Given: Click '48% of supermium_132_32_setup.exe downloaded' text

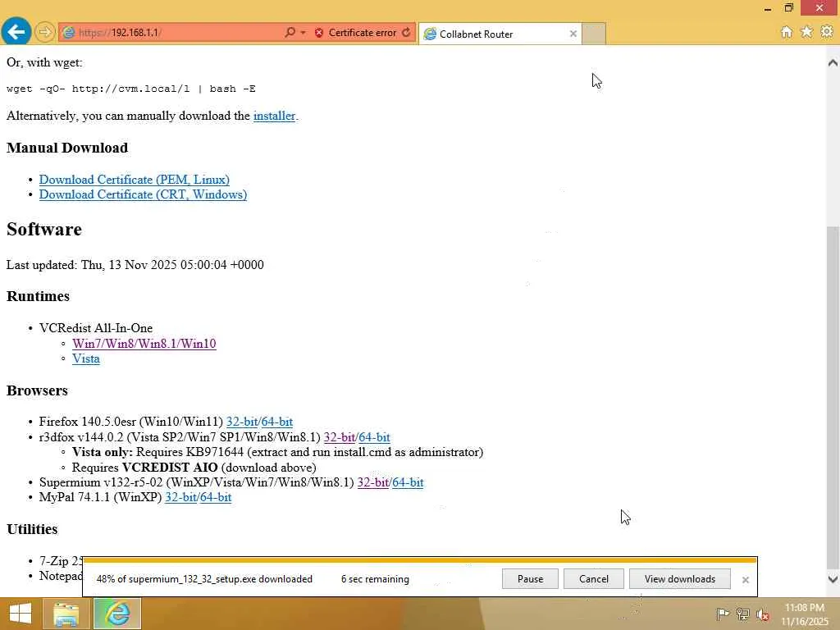Looking at the screenshot, I should pos(204,579).
